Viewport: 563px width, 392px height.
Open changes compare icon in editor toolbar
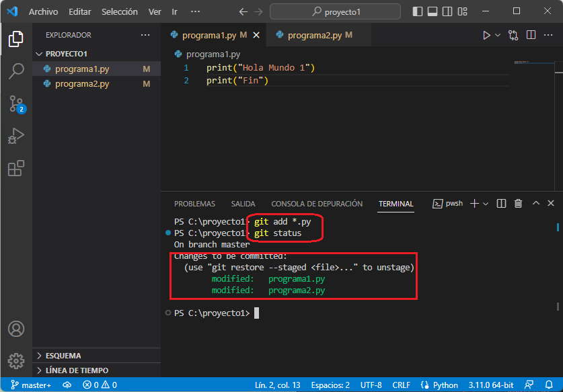513,35
